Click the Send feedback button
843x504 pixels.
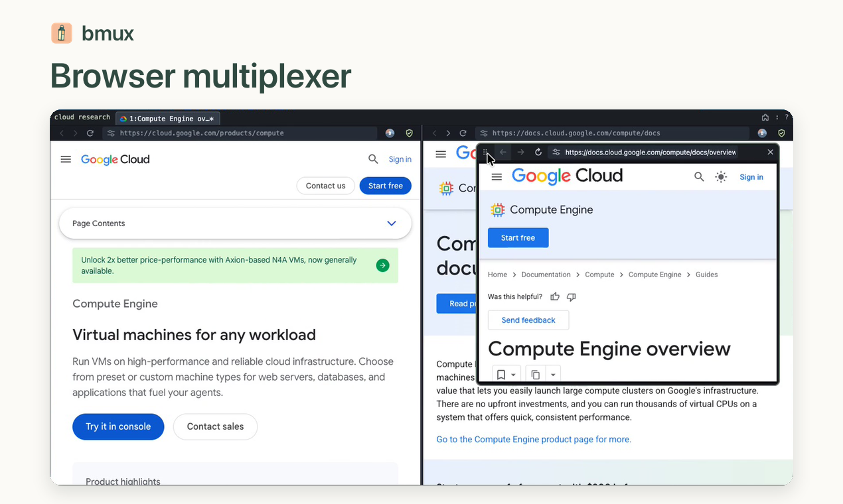click(528, 320)
